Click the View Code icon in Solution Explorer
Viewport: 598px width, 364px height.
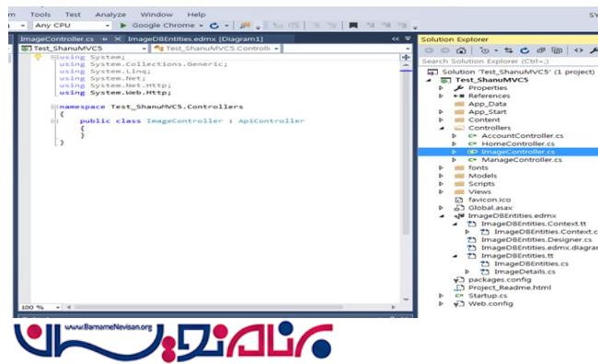pos(579,51)
